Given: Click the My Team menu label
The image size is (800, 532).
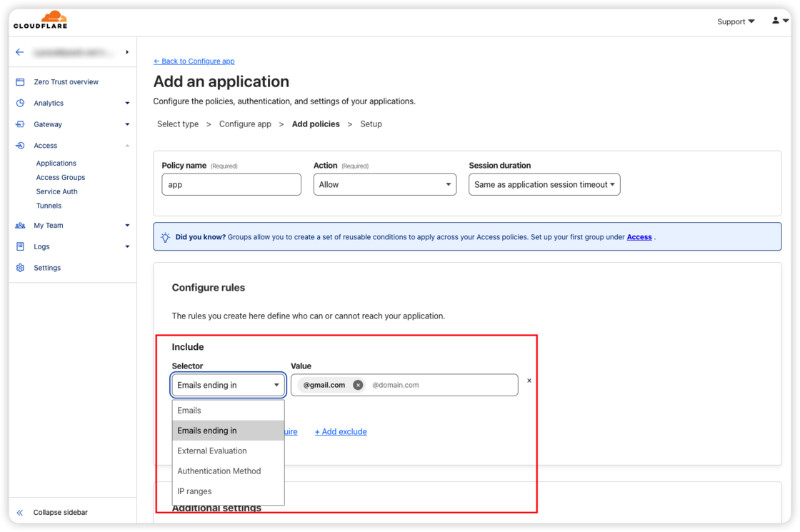Looking at the screenshot, I should (49, 226).
